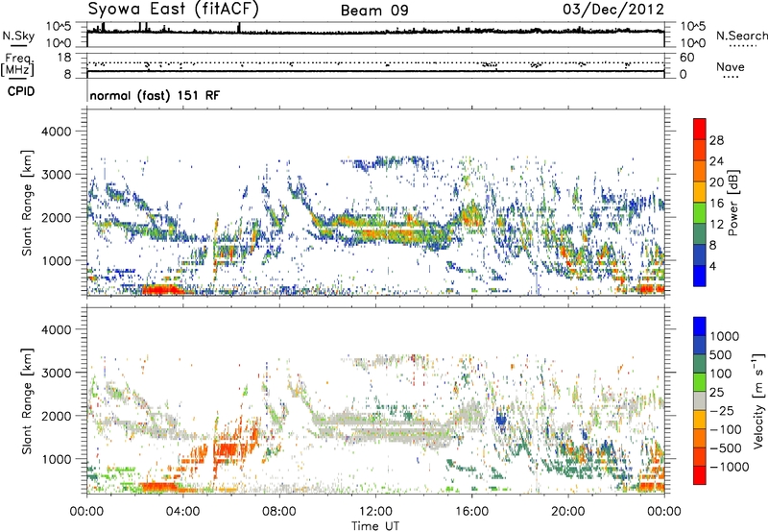This screenshot has height=532, width=768.
Task: Click the "20:00" time tick label
Action: click(567, 512)
